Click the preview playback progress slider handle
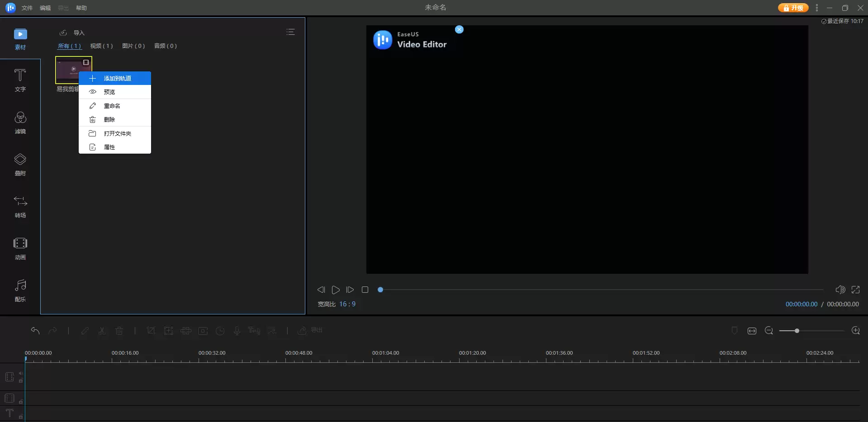 coord(380,290)
